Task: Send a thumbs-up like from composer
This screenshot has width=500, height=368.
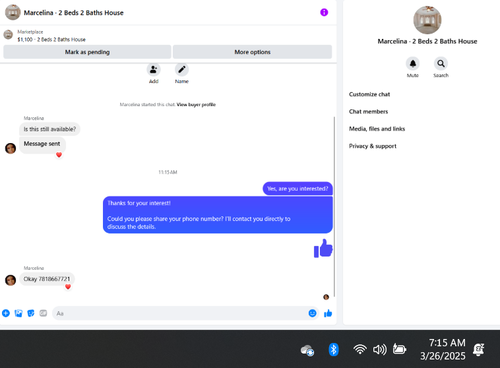Action: (328, 313)
